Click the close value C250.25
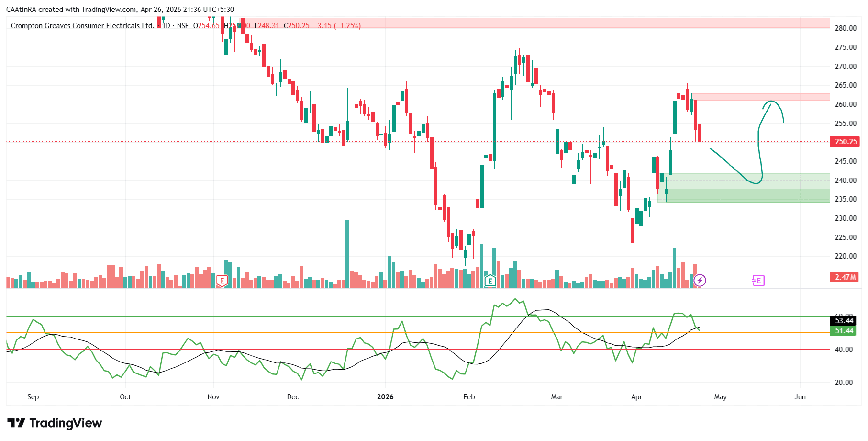The image size is (868, 441). coord(297,26)
